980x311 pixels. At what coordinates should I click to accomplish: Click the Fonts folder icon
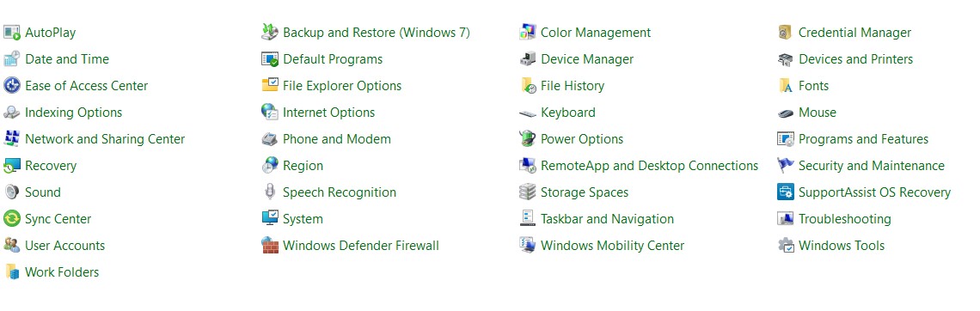tap(786, 86)
